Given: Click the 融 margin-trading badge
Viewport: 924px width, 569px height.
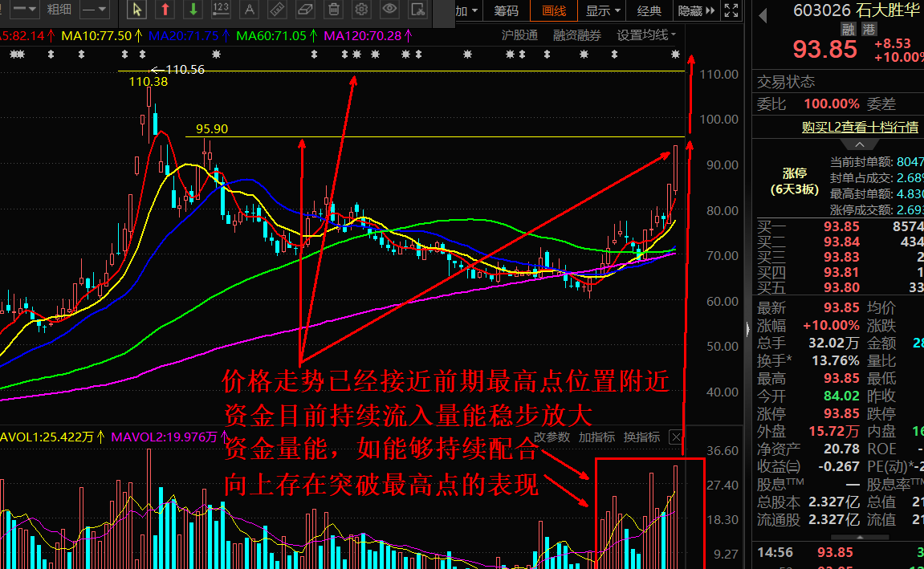Looking at the screenshot, I should 848,29.
